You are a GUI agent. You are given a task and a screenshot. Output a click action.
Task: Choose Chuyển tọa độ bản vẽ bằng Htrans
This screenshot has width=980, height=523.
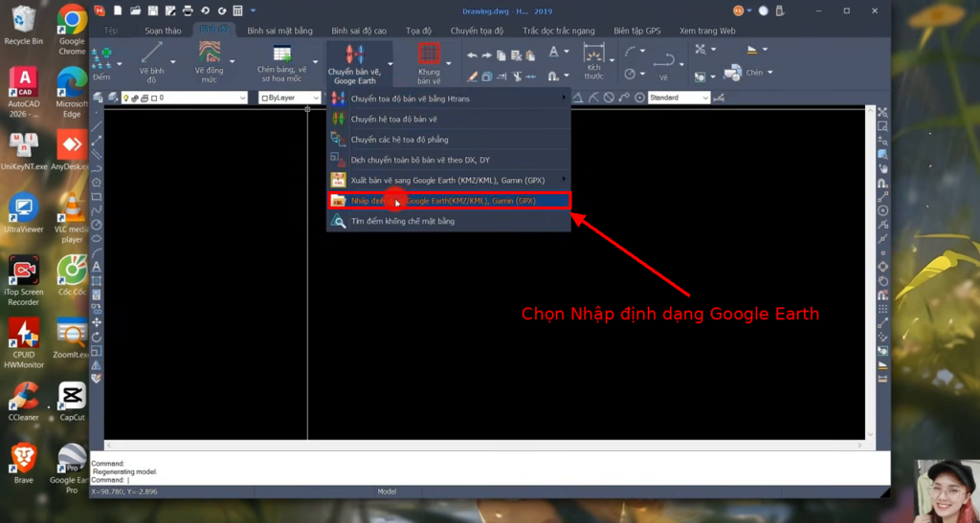click(449, 98)
